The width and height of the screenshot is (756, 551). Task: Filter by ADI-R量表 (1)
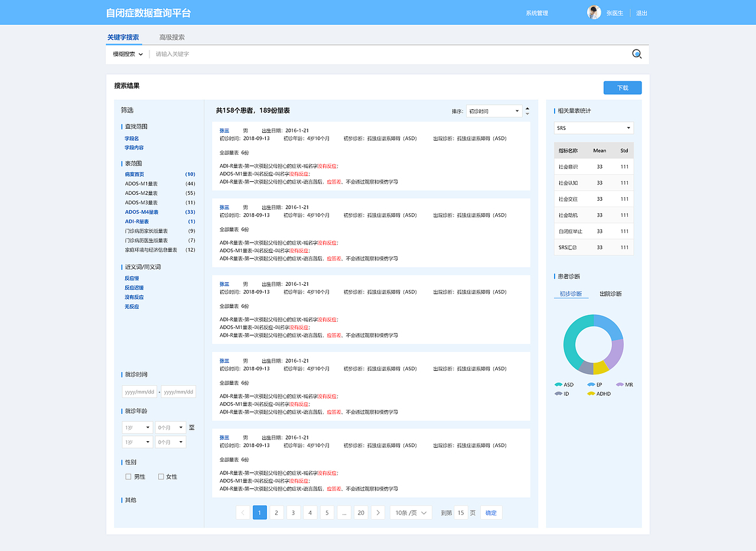[x=159, y=221]
